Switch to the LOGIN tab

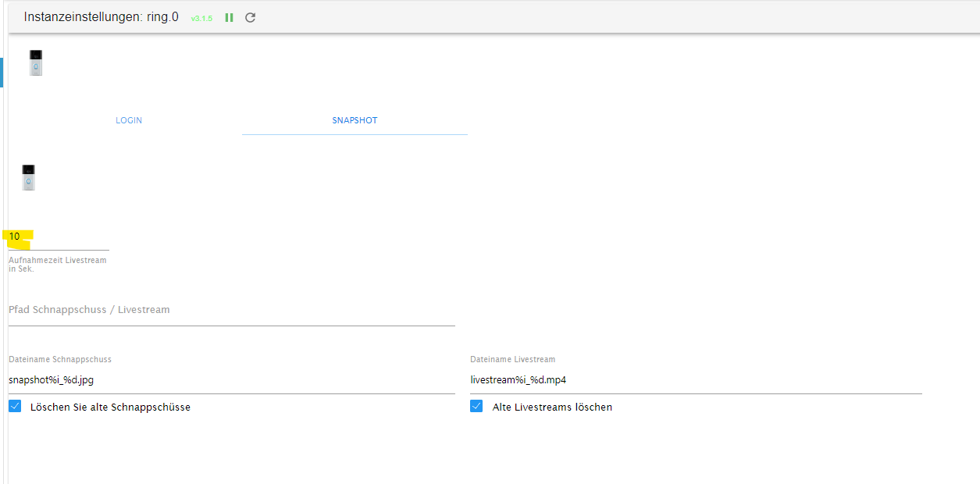[129, 120]
